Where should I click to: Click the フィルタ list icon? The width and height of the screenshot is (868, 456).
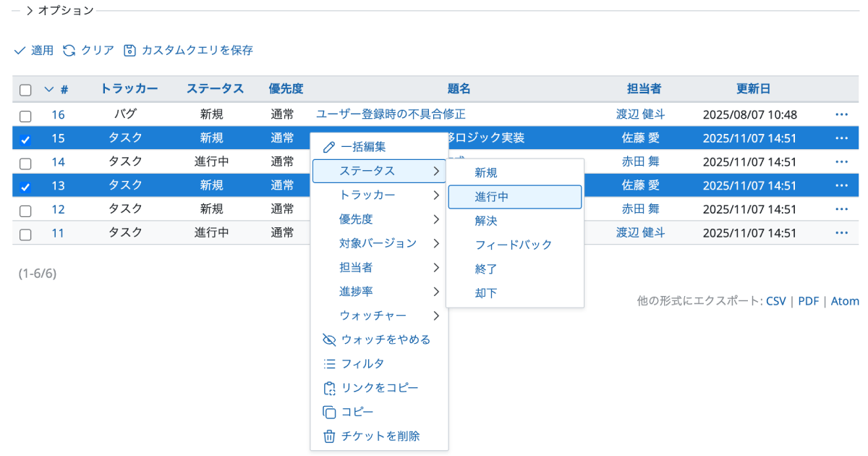(329, 364)
